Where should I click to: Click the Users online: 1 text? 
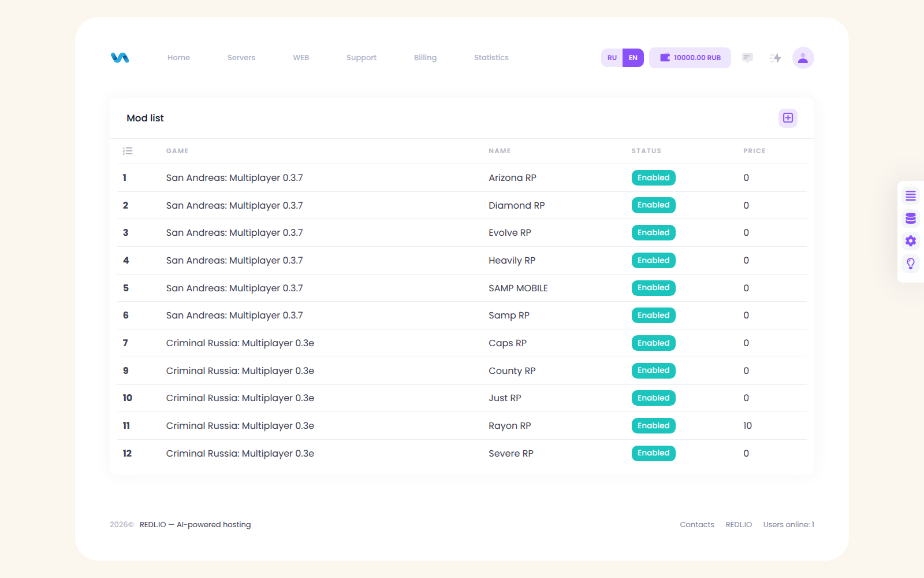click(x=788, y=525)
